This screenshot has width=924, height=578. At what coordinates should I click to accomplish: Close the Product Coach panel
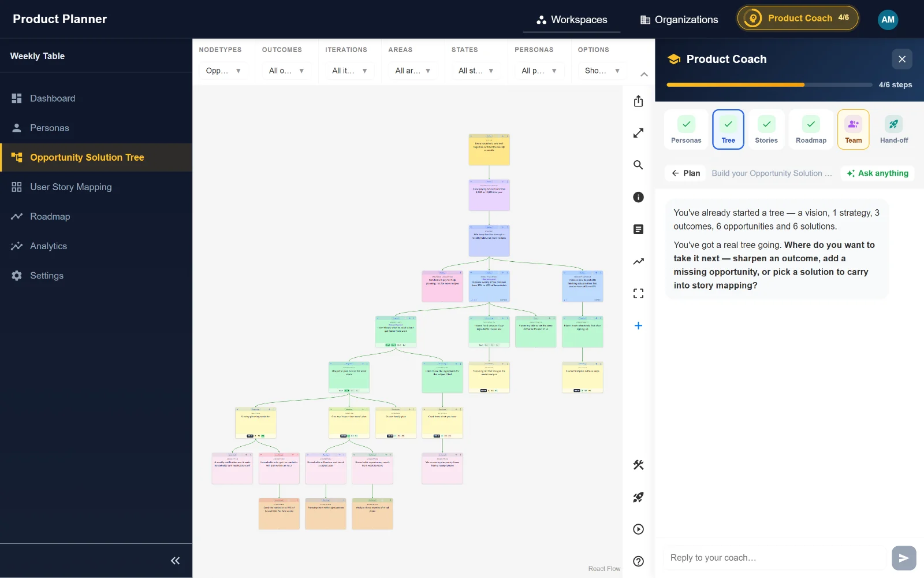pos(902,59)
